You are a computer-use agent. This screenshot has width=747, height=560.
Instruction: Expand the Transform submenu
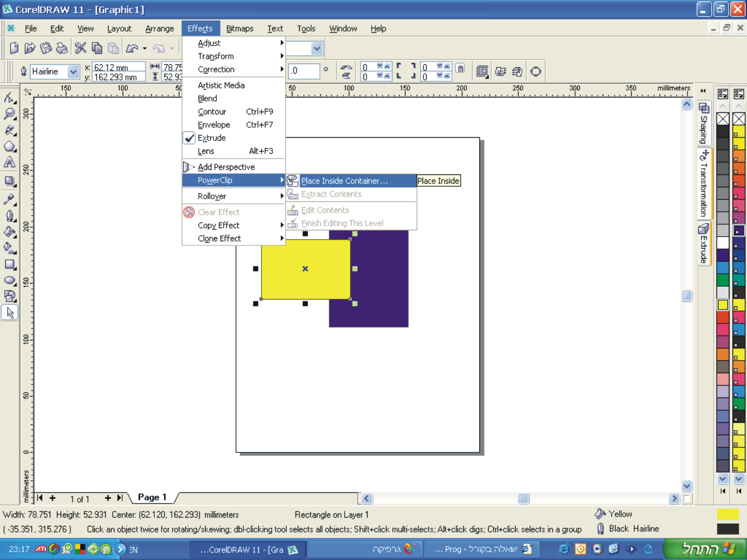234,56
